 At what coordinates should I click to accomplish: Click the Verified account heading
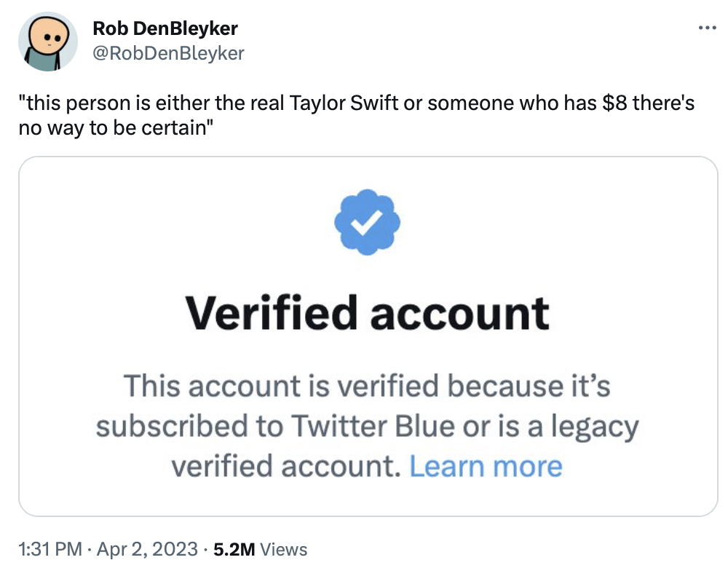(x=367, y=313)
